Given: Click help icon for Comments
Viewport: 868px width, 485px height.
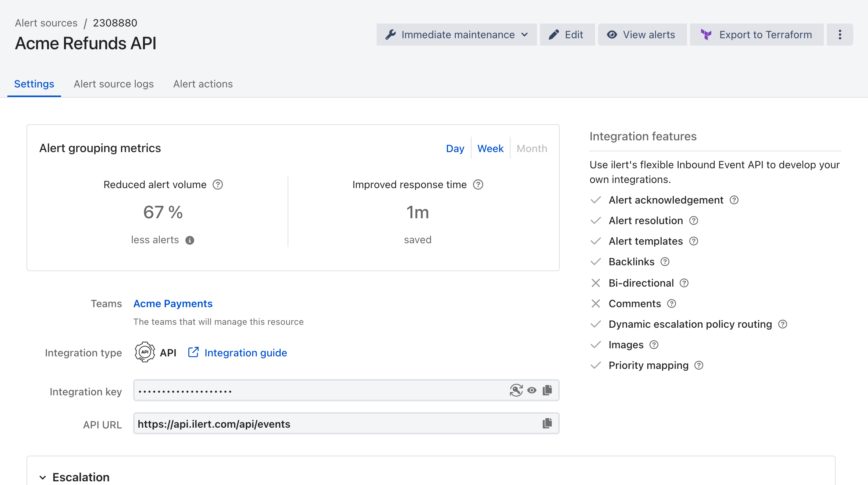Looking at the screenshot, I should coord(672,303).
